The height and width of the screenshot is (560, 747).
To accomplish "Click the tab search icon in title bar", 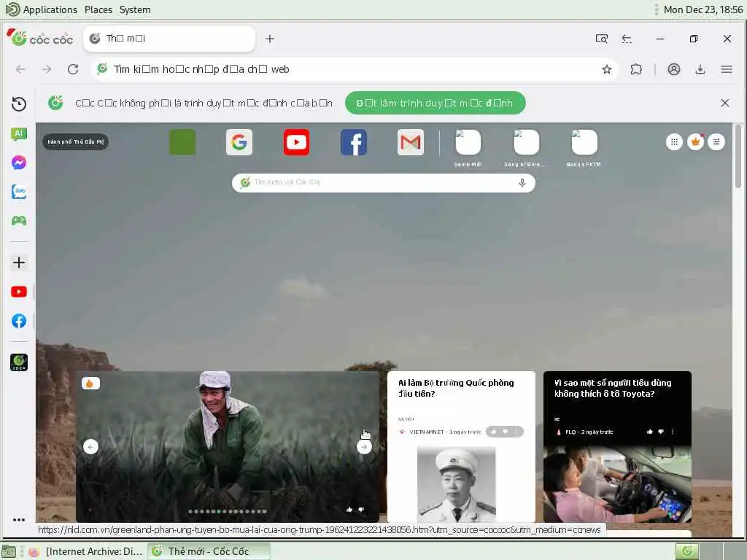I will 602,39.
